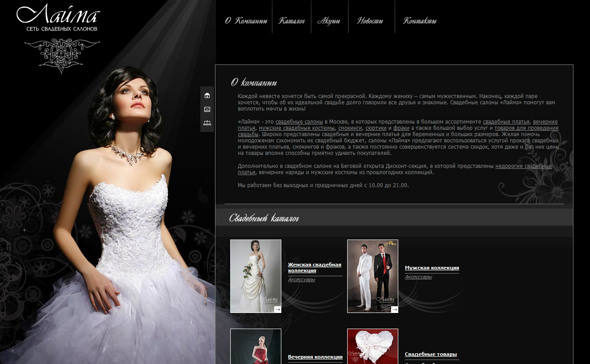Open Женская свадебная коллекция link
Viewport: 590px width, 364px height.
coord(314,268)
